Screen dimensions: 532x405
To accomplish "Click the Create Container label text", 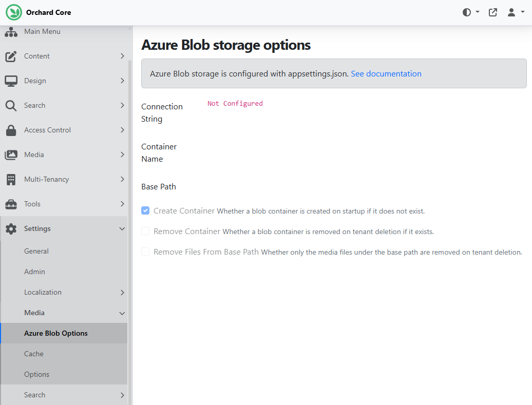I will (x=184, y=210).
